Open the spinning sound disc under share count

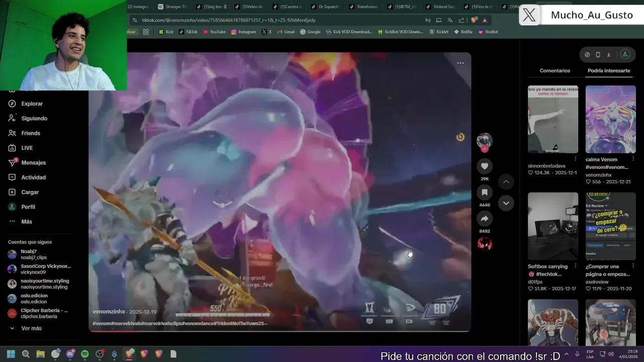pyautogui.click(x=485, y=244)
